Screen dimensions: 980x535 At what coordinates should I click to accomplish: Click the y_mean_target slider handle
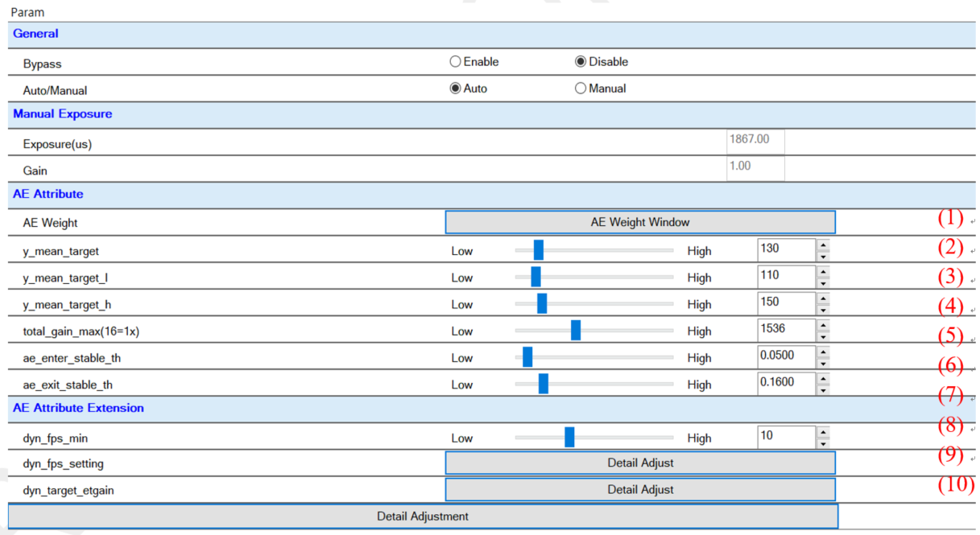[x=539, y=250]
